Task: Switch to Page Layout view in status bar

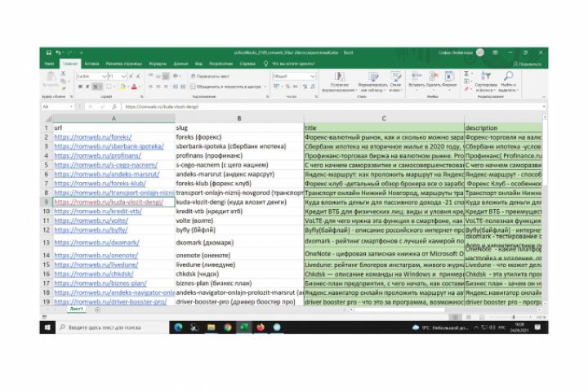Action: 469,318
